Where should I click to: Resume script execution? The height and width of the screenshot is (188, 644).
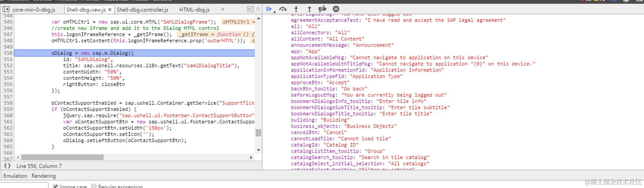[269, 9]
